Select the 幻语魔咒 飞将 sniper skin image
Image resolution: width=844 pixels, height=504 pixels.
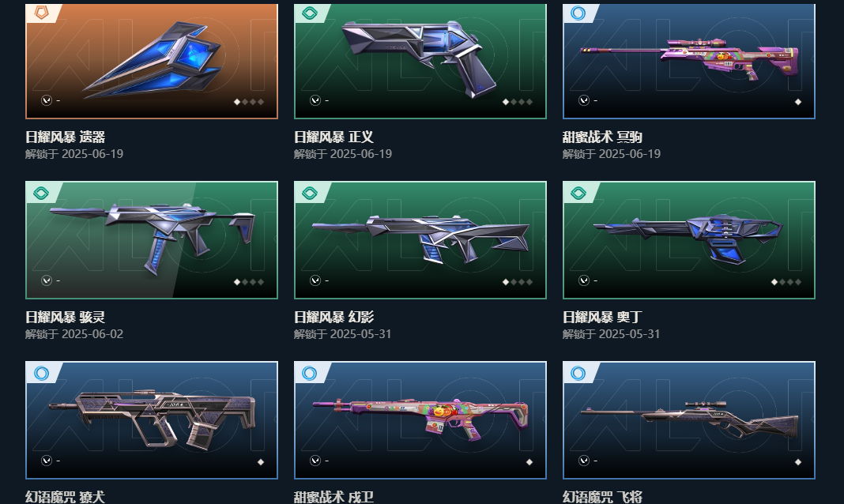coord(689,420)
